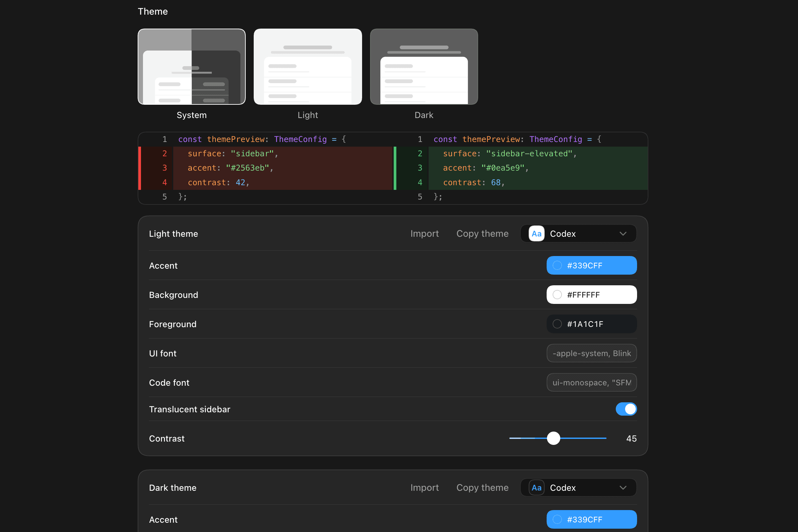Click Import in the Dark theme section

click(x=425, y=487)
